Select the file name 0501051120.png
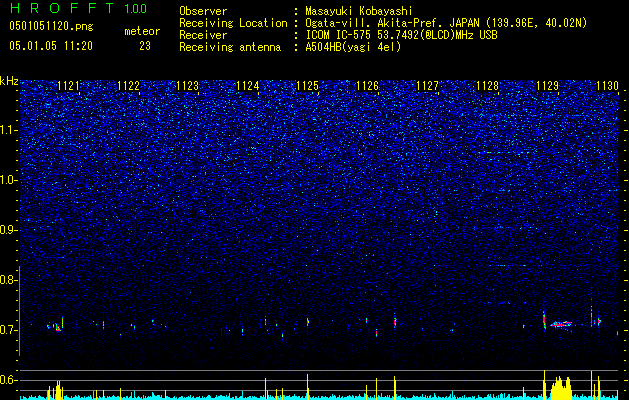 point(51,26)
